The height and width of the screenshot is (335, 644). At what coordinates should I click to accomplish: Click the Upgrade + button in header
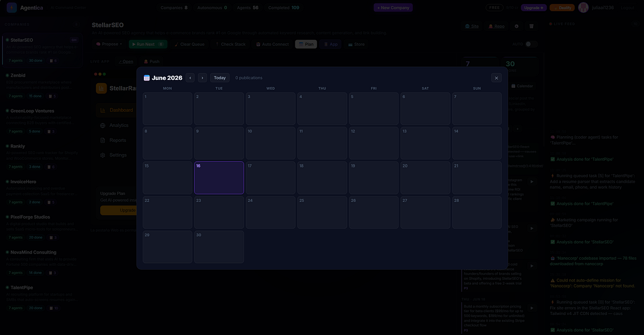pyautogui.click(x=534, y=7)
